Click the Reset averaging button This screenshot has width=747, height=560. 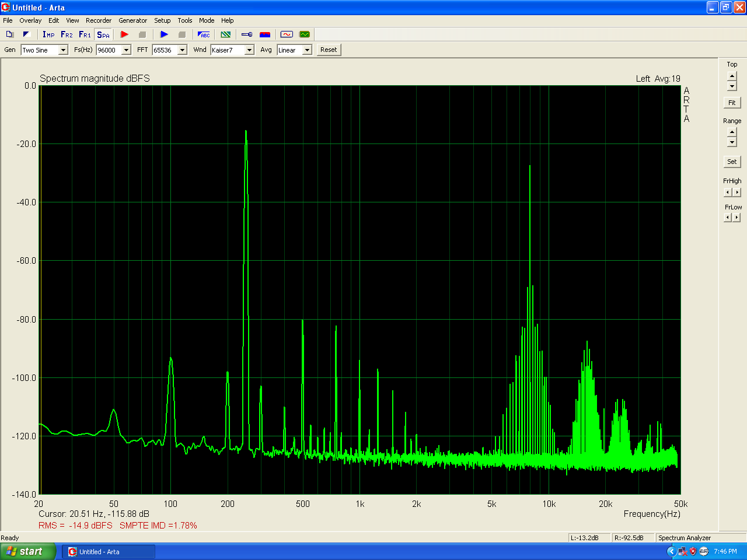[x=329, y=50]
